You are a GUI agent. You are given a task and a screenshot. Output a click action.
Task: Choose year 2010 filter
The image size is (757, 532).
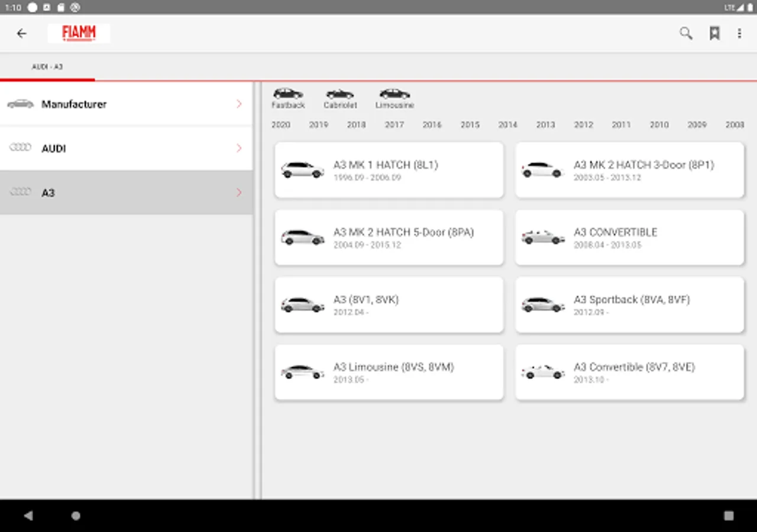tap(659, 125)
